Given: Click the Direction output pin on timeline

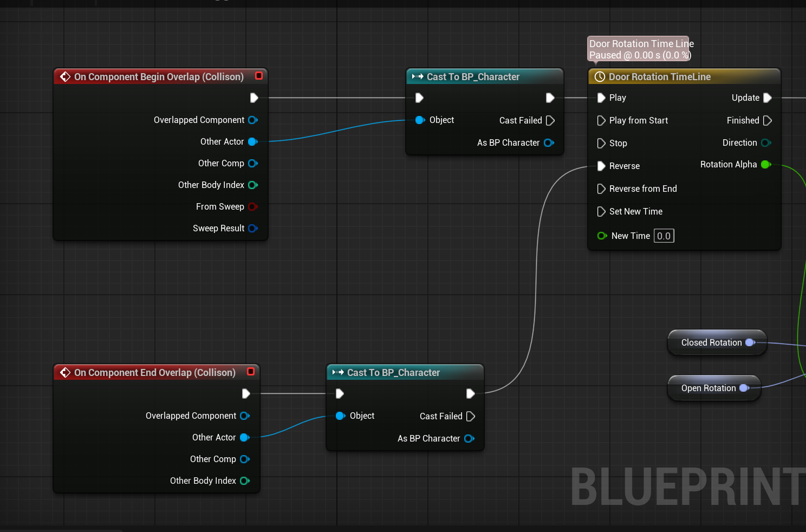Looking at the screenshot, I should (x=766, y=142).
